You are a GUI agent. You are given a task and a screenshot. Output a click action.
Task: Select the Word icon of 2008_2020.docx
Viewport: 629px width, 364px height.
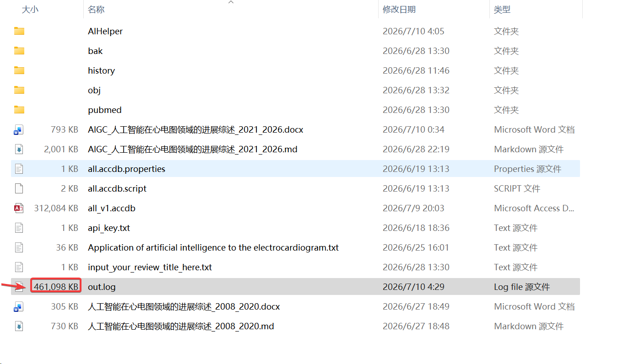click(x=19, y=306)
